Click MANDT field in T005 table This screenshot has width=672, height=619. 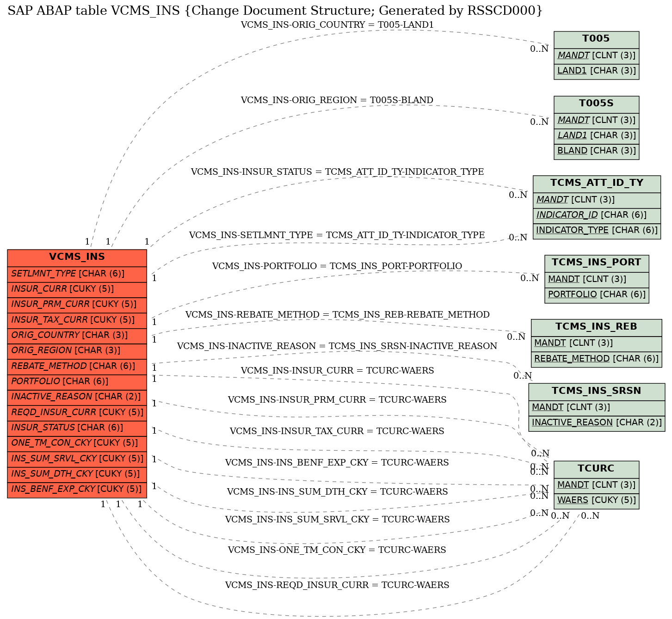coord(596,56)
